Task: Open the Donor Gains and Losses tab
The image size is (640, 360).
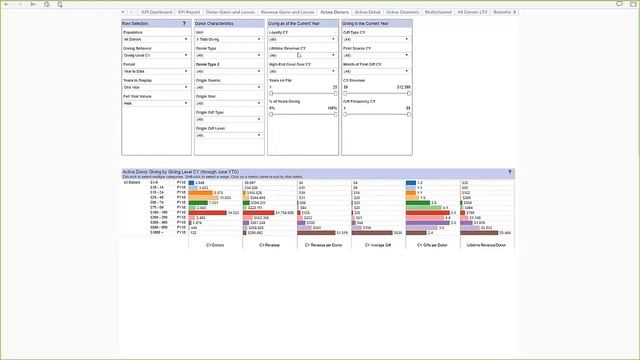Action: [x=230, y=12]
